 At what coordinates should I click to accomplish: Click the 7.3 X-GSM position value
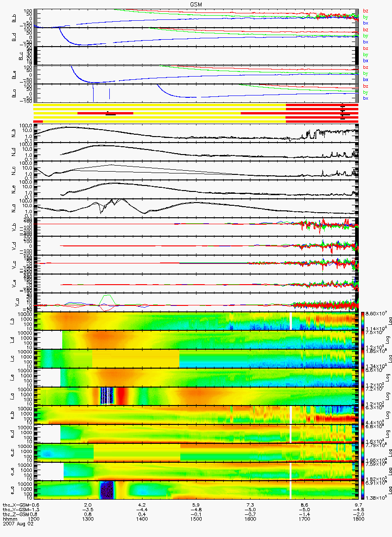[250, 505]
